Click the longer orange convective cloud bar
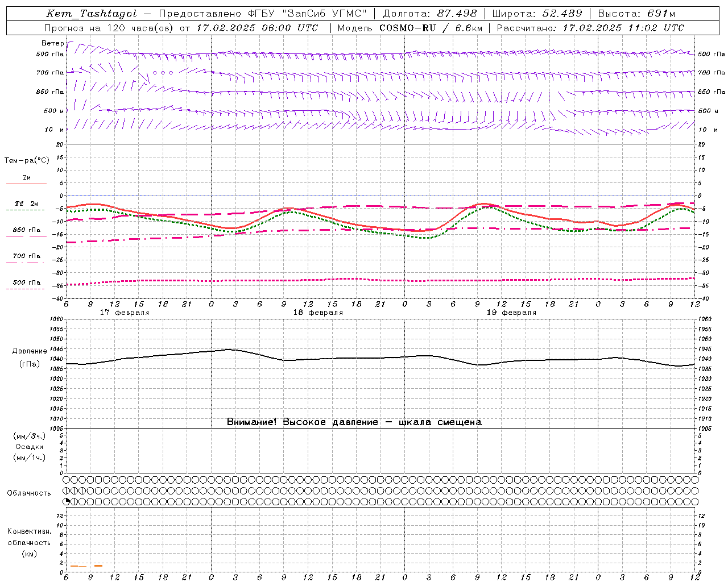 point(78,566)
